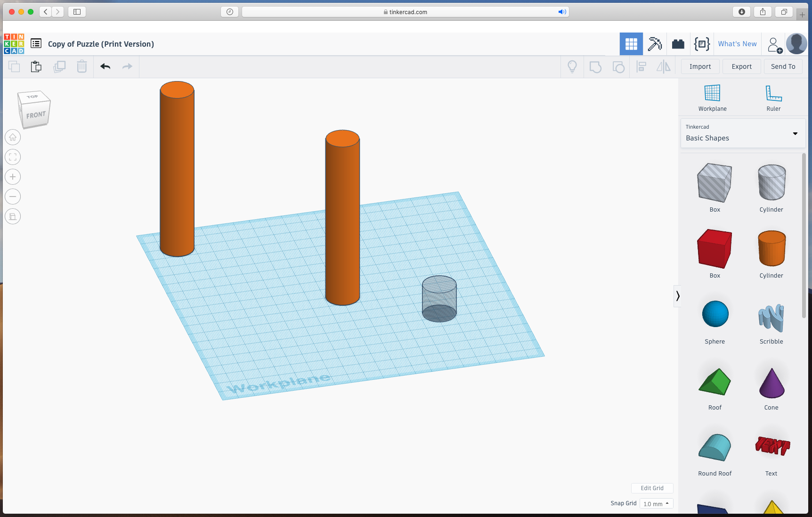Show Safari tab overview

tap(784, 12)
